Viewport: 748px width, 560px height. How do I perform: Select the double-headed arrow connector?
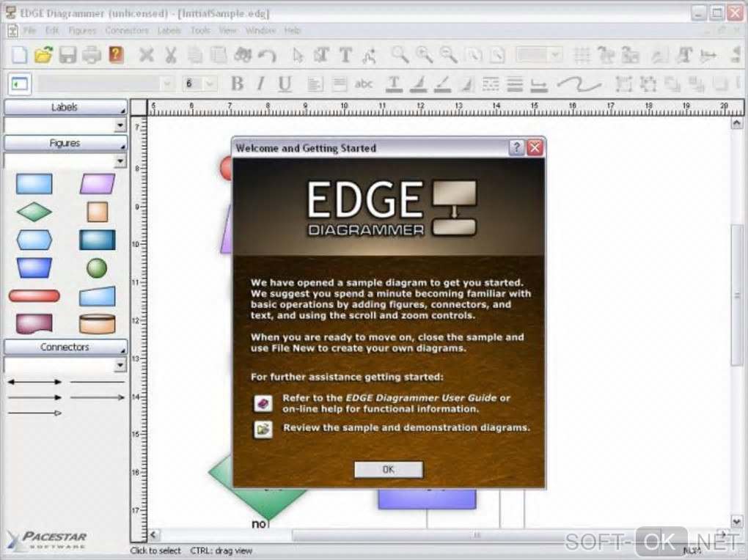[34, 382]
